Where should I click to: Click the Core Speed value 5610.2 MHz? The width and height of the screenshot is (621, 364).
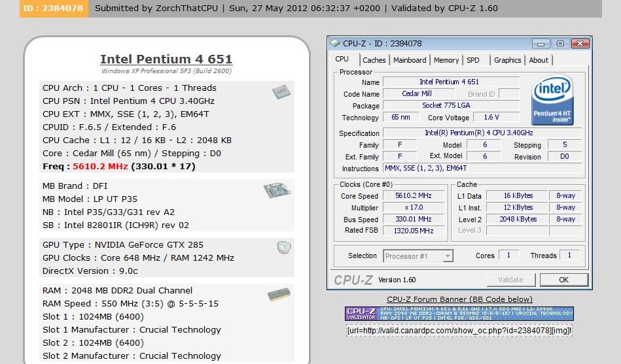(x=414, y=196)
